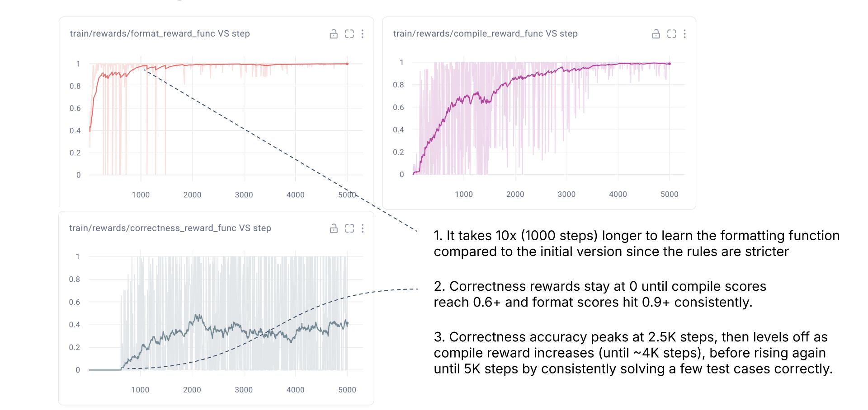
Task: Toggle the lock on compile_reward_func chart
Action: pyautogui.click(x=656, y=34)
